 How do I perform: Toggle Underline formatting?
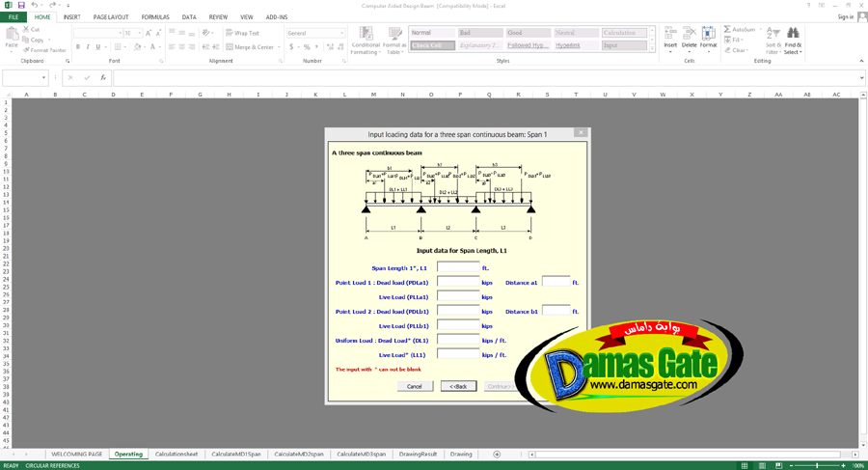(98, 47)
